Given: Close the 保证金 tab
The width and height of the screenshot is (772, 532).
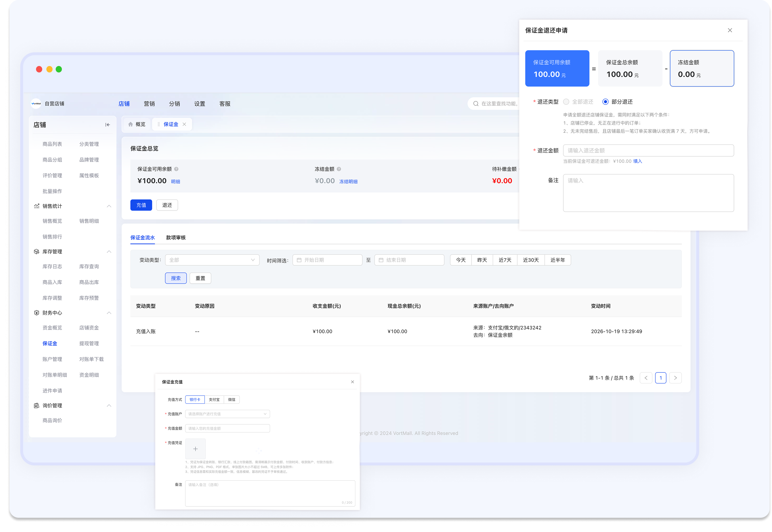Looking at the screenshot, I should click(184, 124).
